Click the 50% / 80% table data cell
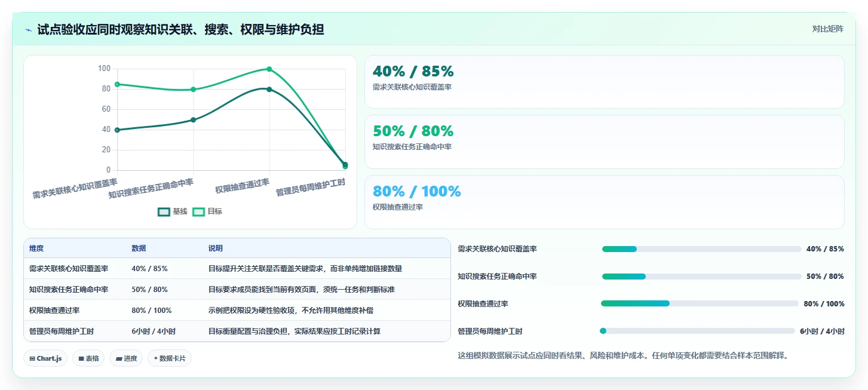This screenshot has height=390, width=868. (x=149, y=290)
